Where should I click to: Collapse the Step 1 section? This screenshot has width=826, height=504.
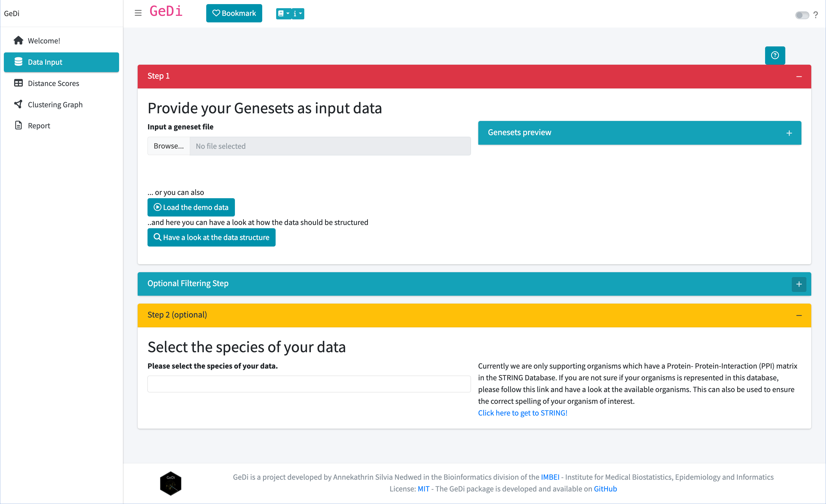[x=799, y=76]
